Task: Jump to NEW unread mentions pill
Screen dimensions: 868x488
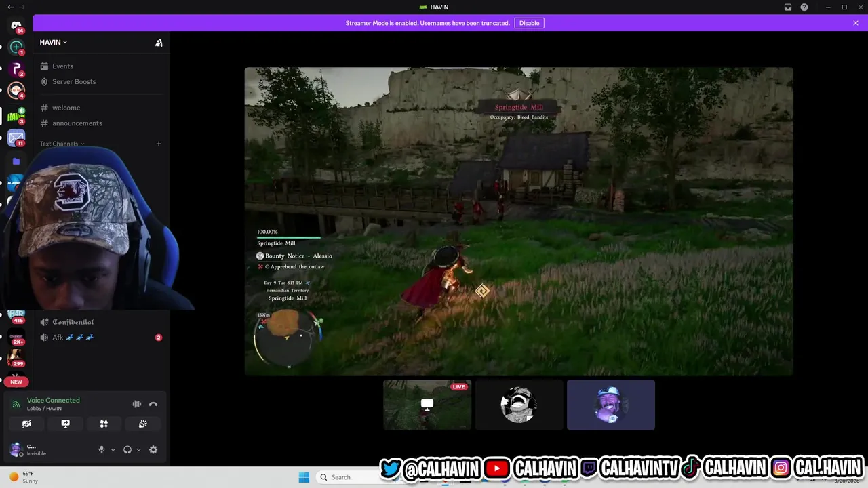Action: point(16,382)
